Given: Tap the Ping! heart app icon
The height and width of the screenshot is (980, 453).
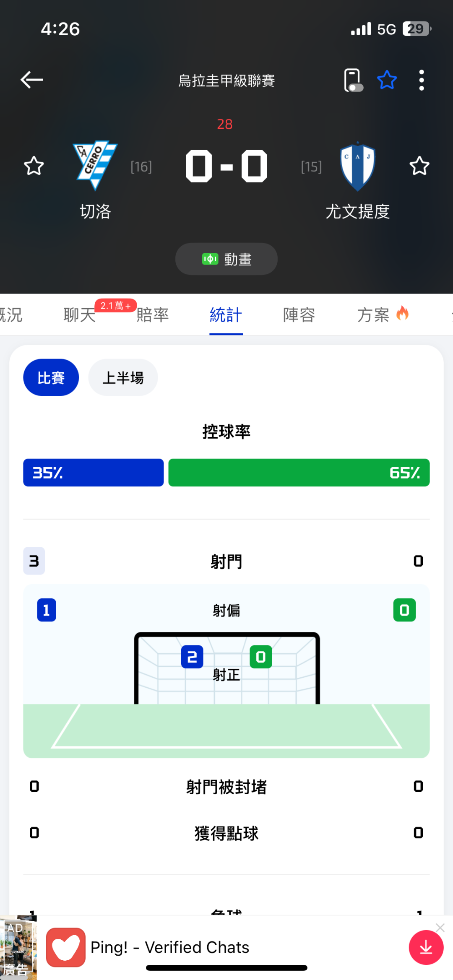Looking at the screenshot, I should click(x=66, y=947).
